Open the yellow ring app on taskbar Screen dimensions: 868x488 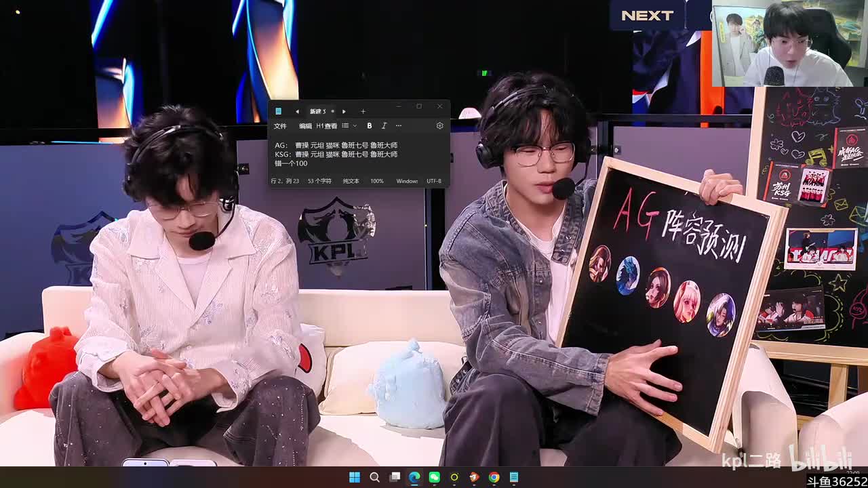pos(454,477)
